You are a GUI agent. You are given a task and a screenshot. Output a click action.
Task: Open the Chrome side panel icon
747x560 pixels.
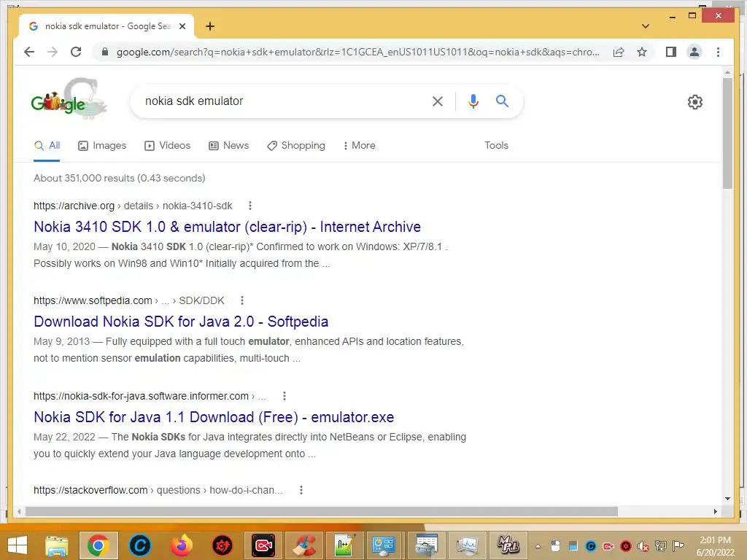tap(671, 52)
